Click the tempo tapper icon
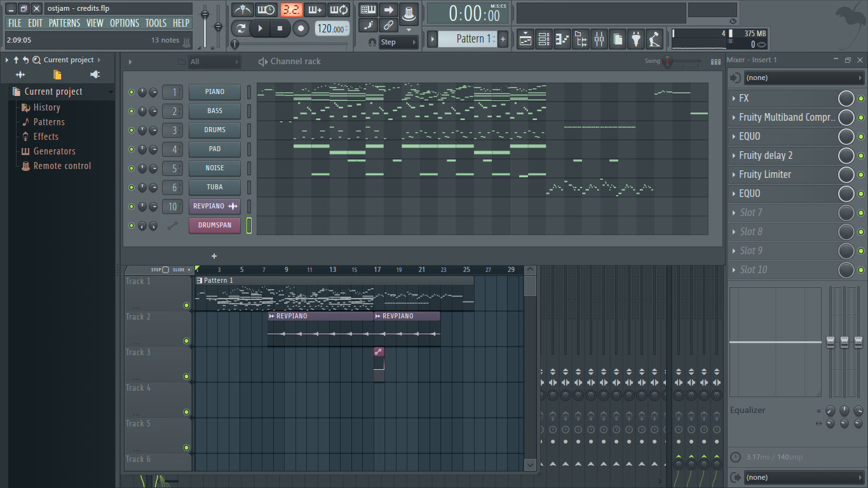 coord(654,39)
